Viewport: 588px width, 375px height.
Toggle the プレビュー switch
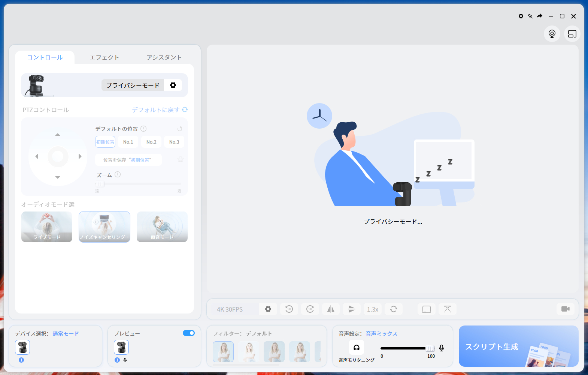pos(189,333)
